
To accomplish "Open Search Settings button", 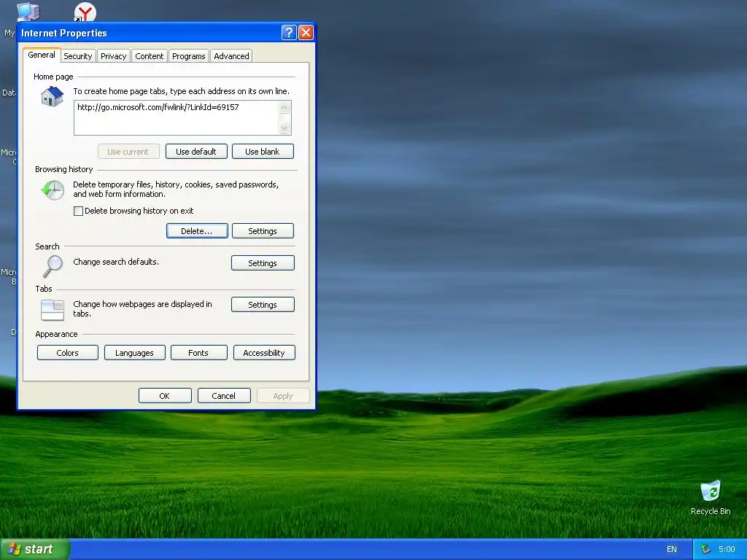I will click(263, 262).
